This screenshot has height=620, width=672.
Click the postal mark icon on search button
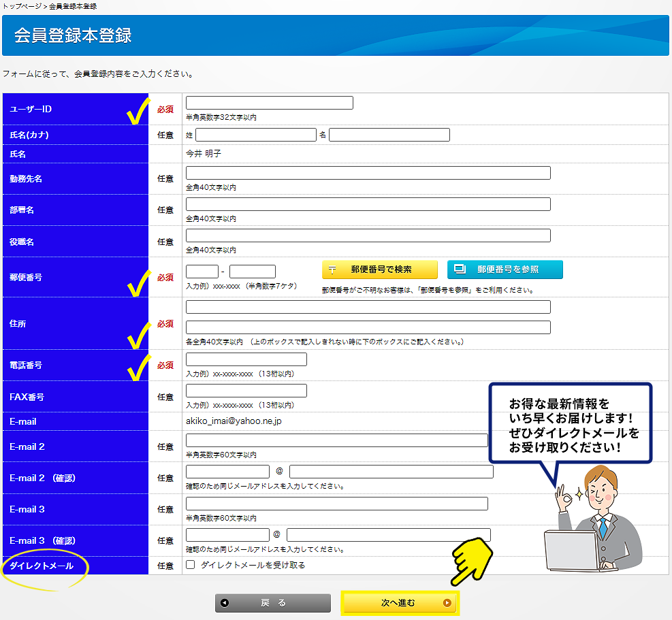click(332, 270)
